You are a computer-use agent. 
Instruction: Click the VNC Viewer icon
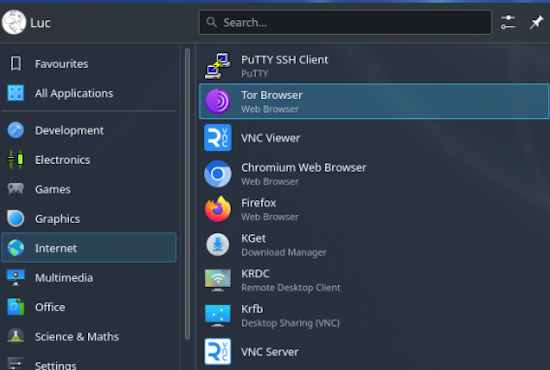[x=218, y=137]
